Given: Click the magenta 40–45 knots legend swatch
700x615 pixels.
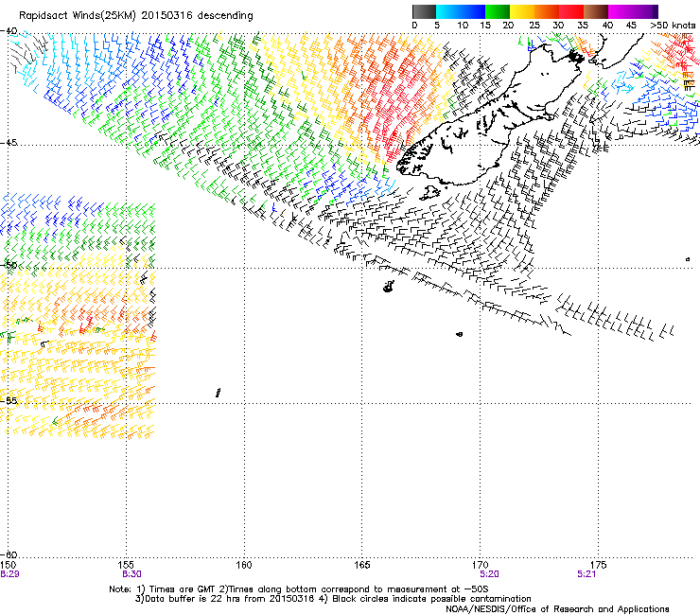Looking at the screenshot, I should 622,11.
